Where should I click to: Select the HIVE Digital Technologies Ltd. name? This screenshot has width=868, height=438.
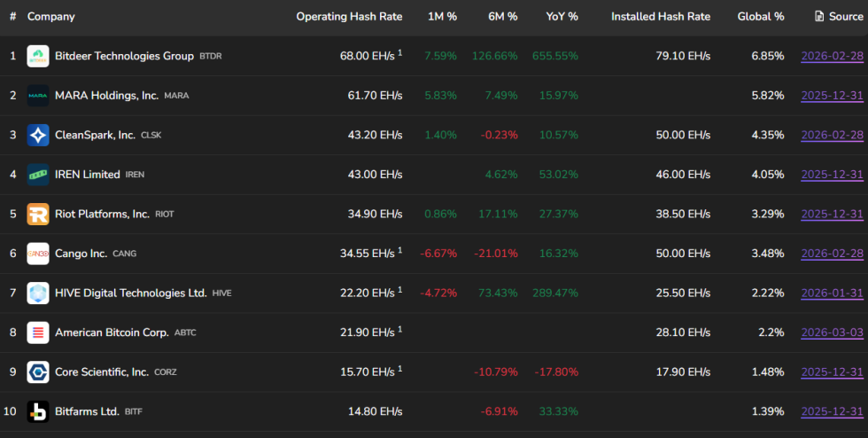(x=131, y=293)
